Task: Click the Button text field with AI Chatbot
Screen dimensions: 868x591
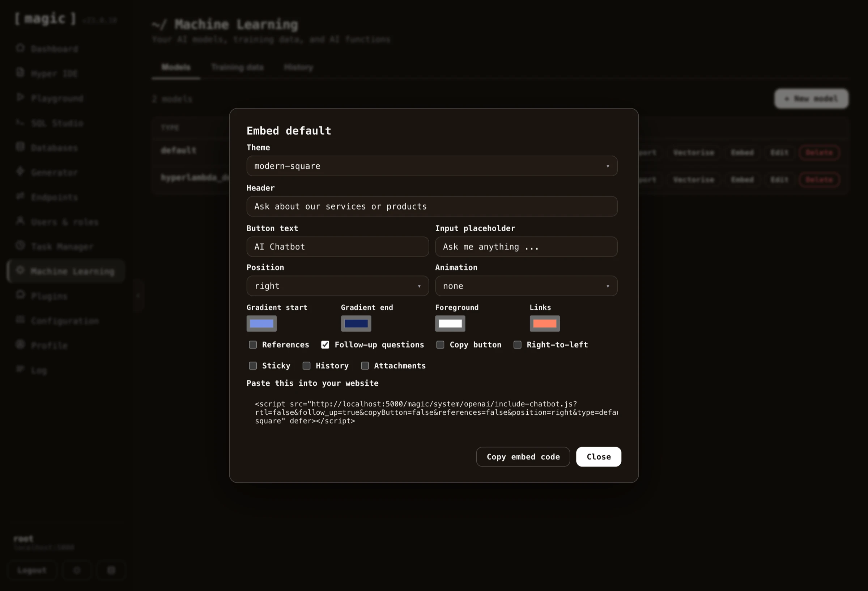Action: [x=338, y=247]
